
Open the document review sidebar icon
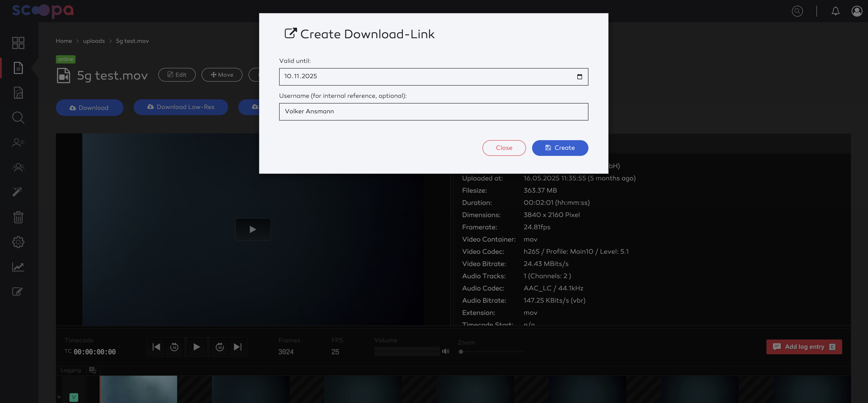[18, 93]
